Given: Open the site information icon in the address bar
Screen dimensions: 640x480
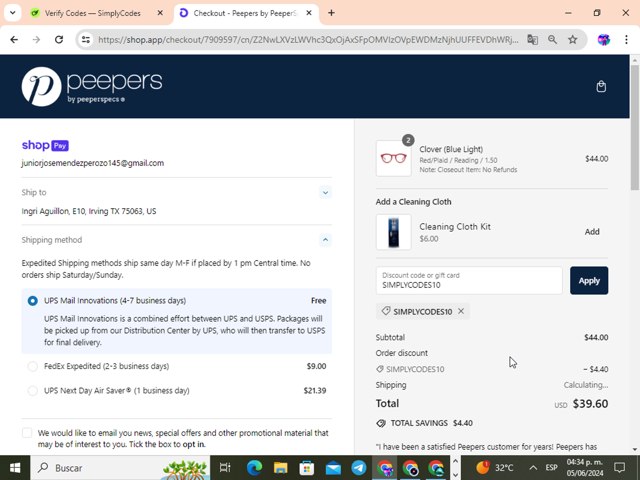Looking at the screenshot, I should click(x=86, y=40).
